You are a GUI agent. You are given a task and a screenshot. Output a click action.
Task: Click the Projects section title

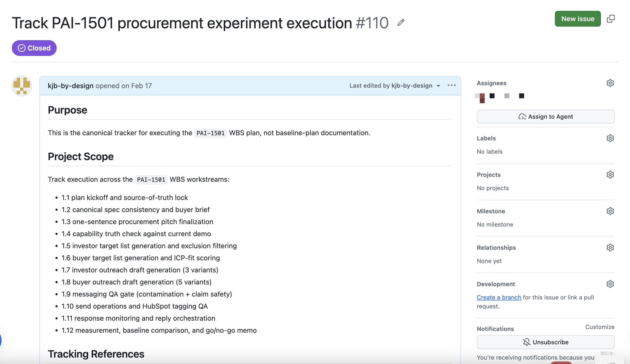(488, 175)
